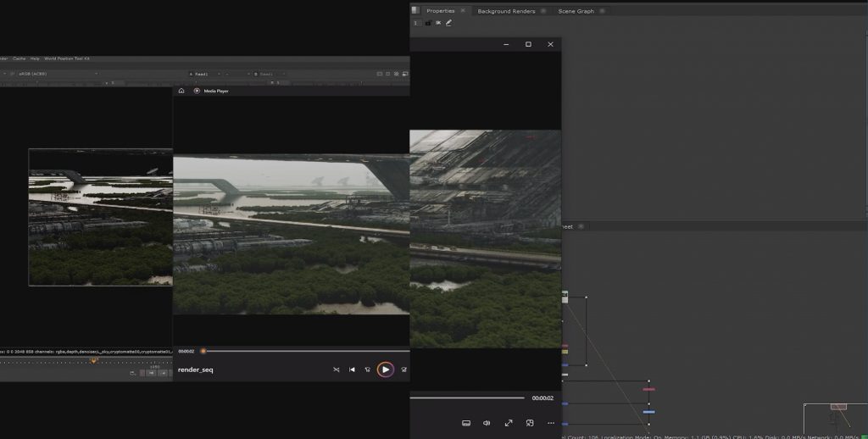Toggle the lock icon in Properties toolbar
This screenshot has height=439, width=868.
click(428, 23)
